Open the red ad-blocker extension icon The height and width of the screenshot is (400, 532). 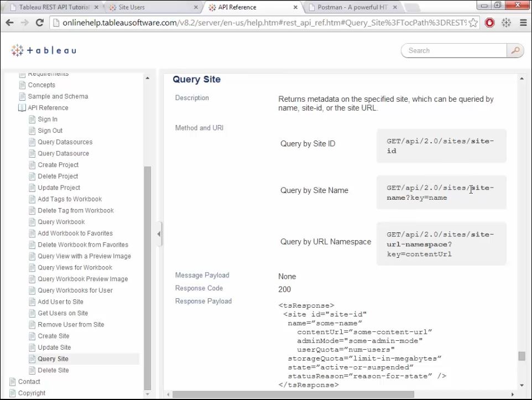click(489, 23)
